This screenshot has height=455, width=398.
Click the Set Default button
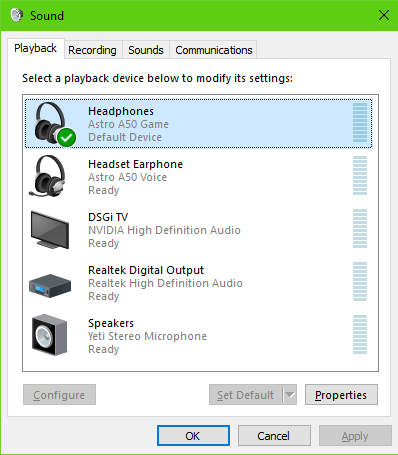click(x=246, y=395)
